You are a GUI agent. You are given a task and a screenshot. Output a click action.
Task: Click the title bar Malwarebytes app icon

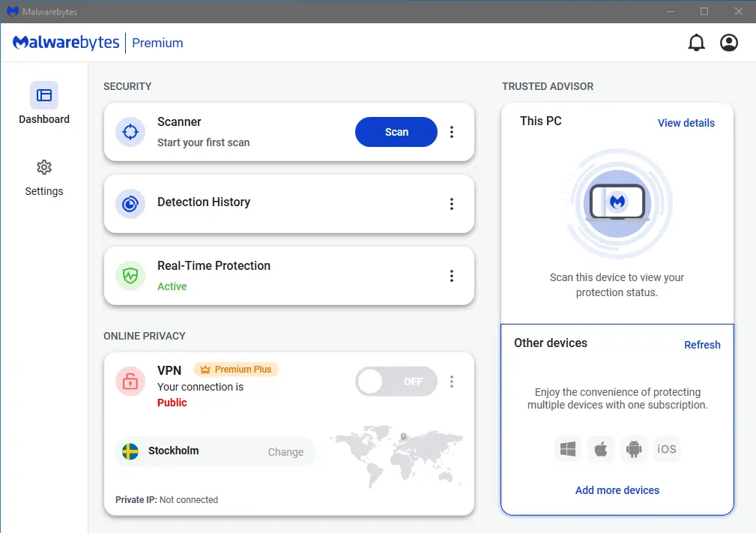pos(13,11)
